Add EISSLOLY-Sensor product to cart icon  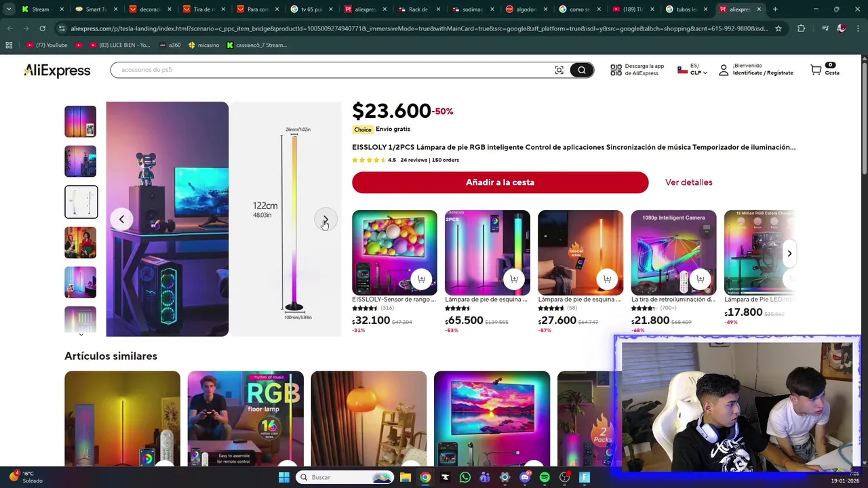pyautogui.click(x=421, y=279)
